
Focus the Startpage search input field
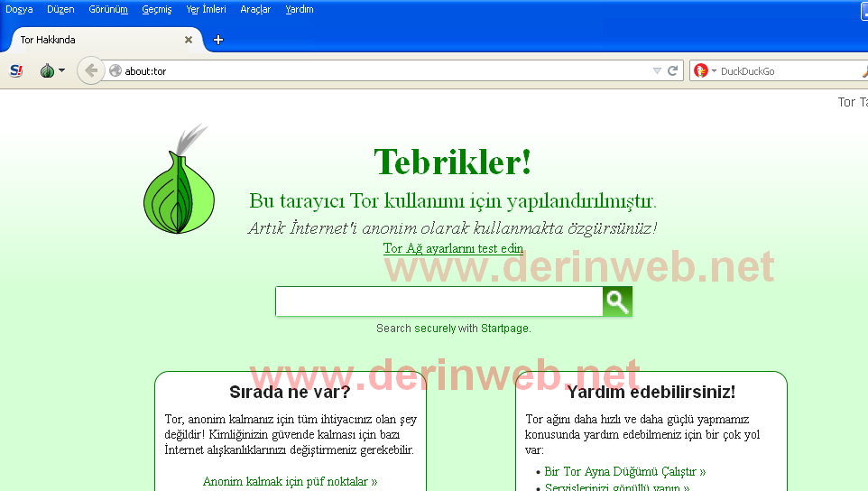coord(439,301)
